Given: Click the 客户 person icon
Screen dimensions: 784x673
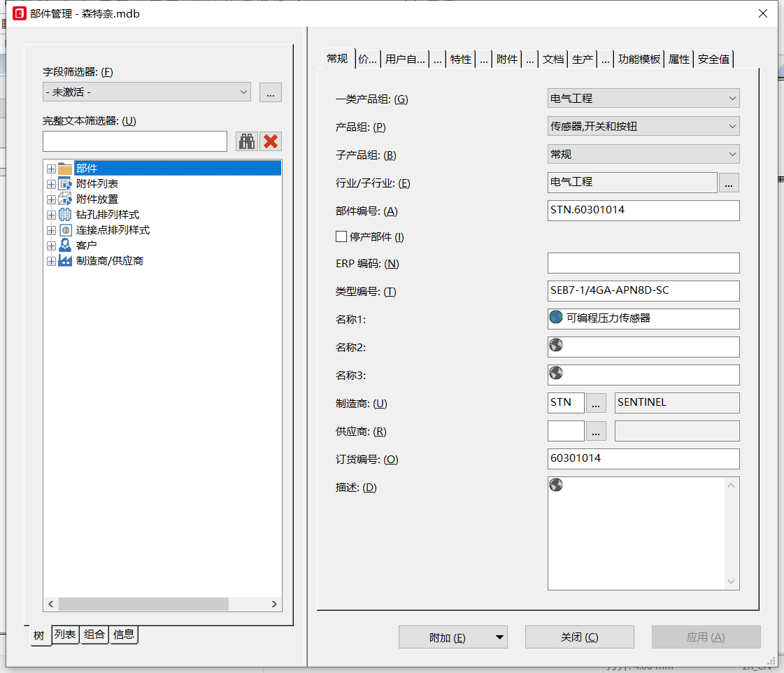Looking at the screenshot, I should click(65, 245).
